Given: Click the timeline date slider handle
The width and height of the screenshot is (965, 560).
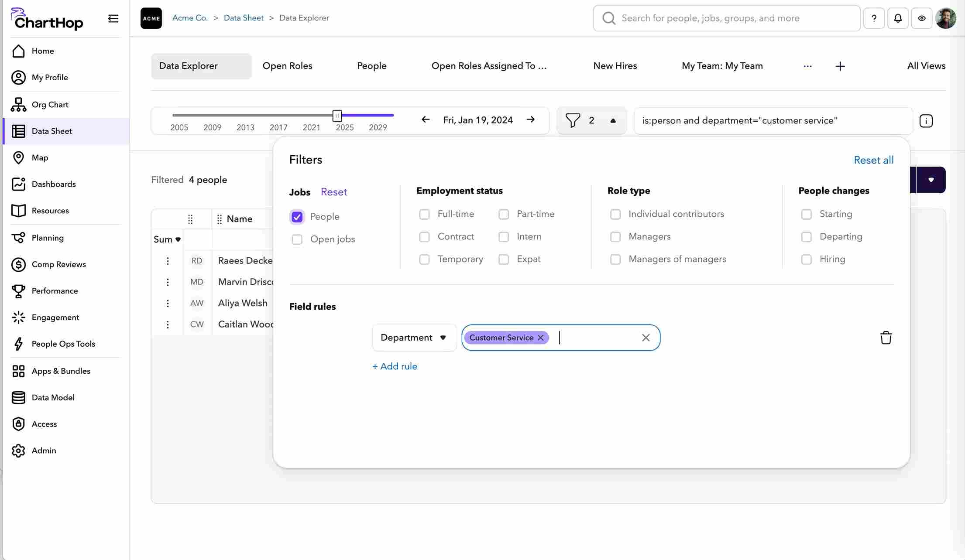Looking at the screenshot, I should coord(337,116).
